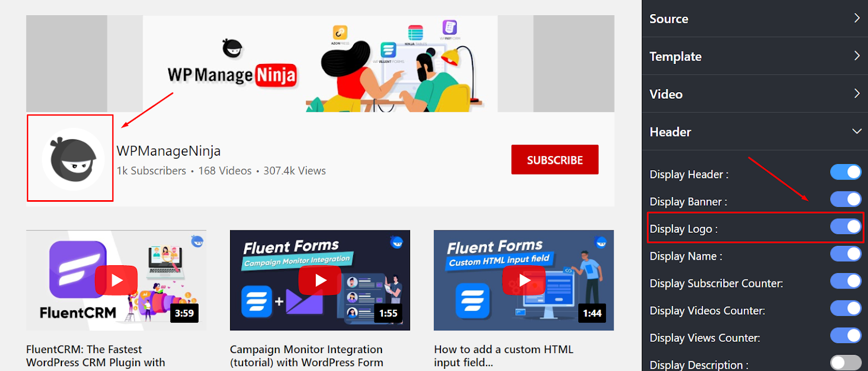The width and height of the screenshot is (868, 371).
Task: Click the 3:59 duration label
Action: point(184,313)
